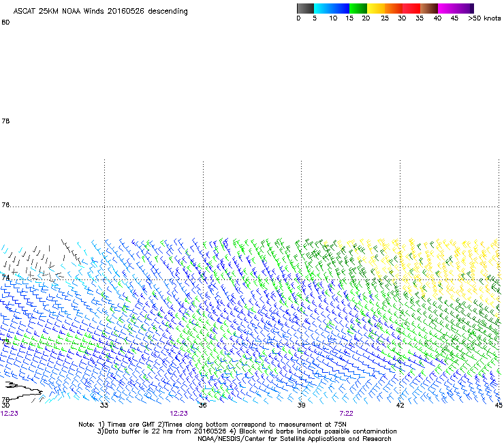Screen dimensions: 504x443
Task: Click the 12:23 time between longitudes 33 and 36
Action: point(178,414)
